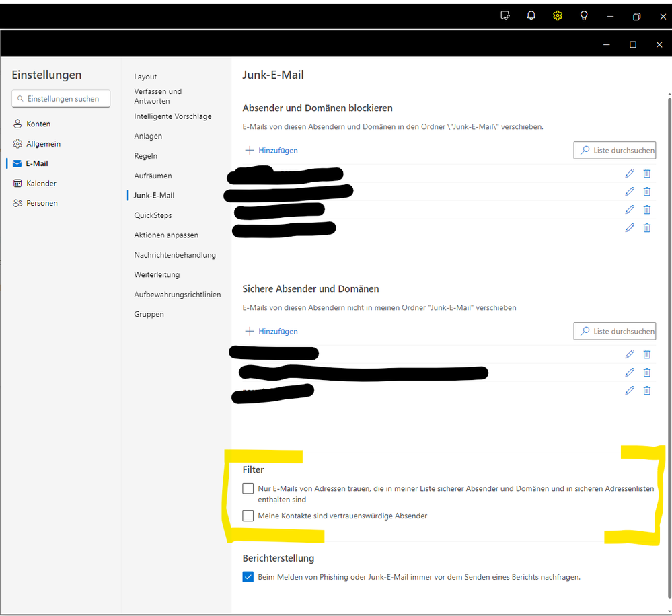Select the Aufräumen option

point(153,176)
